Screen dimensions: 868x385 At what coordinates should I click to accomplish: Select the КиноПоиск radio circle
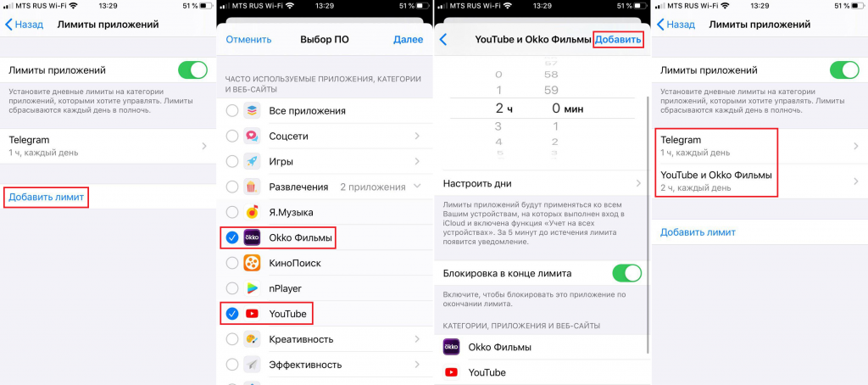232,263
